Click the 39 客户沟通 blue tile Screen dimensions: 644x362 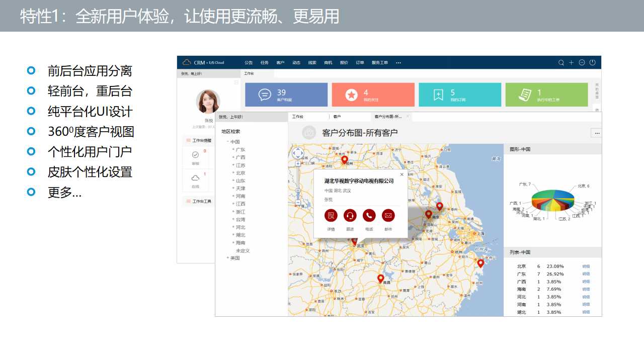285,95
